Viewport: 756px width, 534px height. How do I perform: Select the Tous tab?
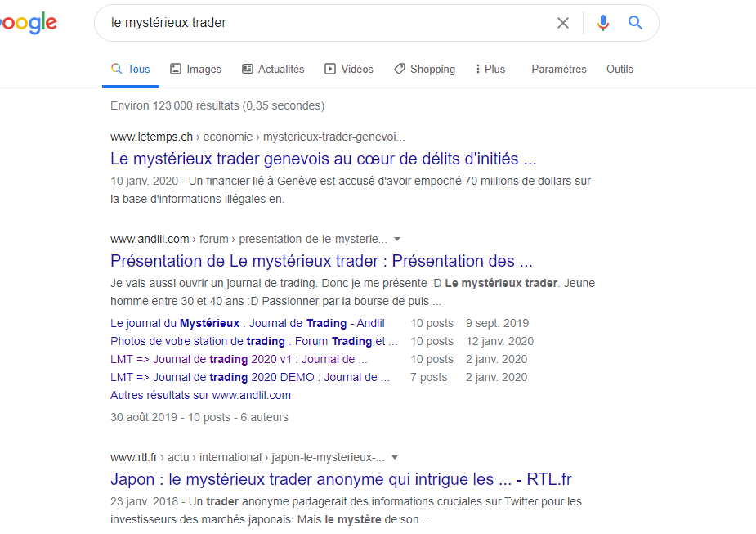pos(131,69)
